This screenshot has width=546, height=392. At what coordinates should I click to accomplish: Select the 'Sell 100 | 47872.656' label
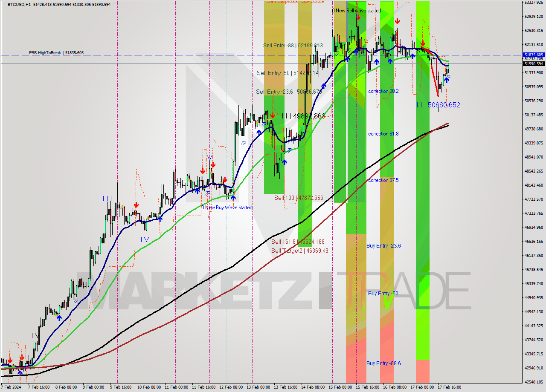[x=299, y=198]
